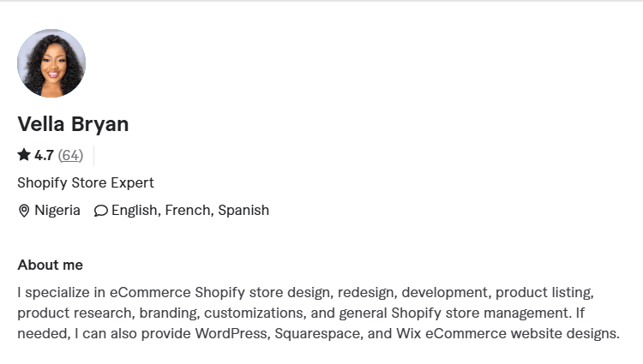This screenshot has width=643, height=364.
Task: Click the languages speech bubble icon
Action: 100,211
